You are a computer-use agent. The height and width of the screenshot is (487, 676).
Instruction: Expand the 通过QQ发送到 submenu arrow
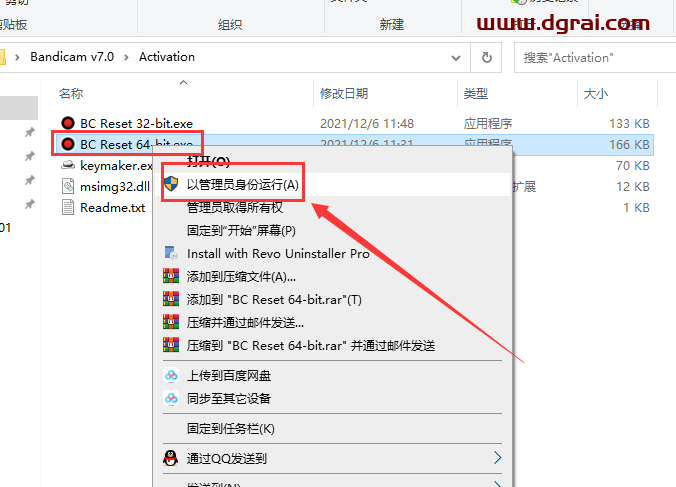(497, 458)
